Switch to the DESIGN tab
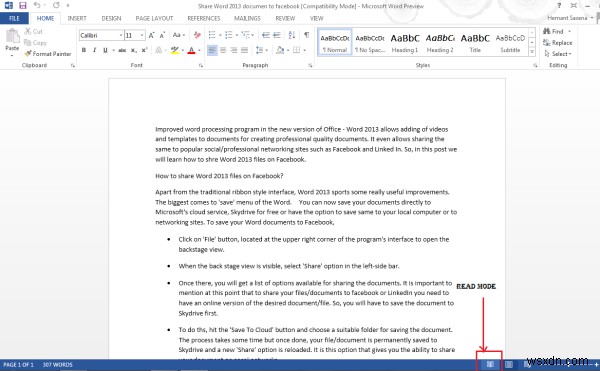The image size is (600, 371). click(111, 18)
